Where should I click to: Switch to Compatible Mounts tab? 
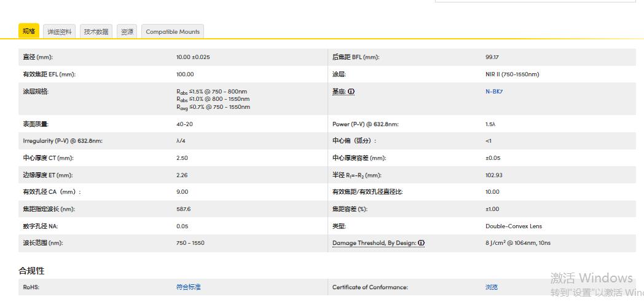click(173, 31)
